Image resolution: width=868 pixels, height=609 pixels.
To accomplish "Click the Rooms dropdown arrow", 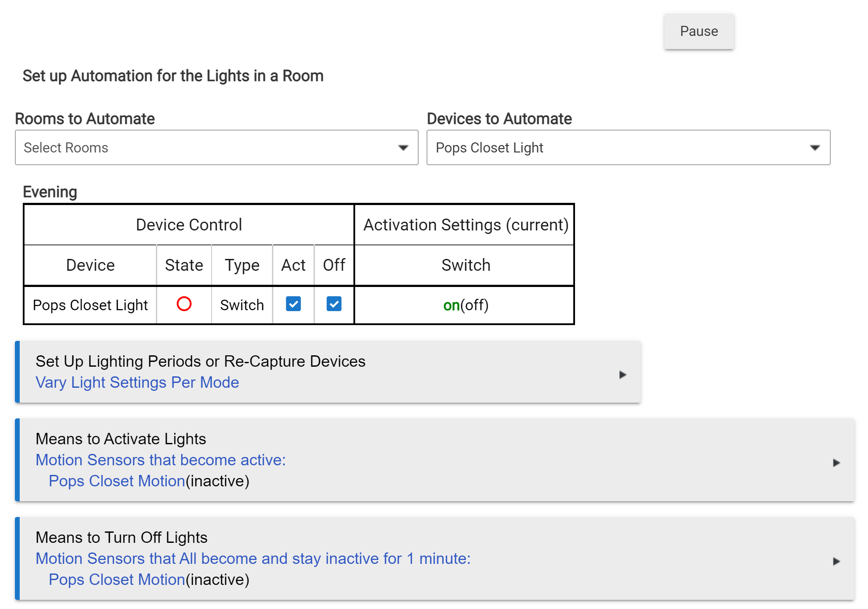I will pos(403,148).
